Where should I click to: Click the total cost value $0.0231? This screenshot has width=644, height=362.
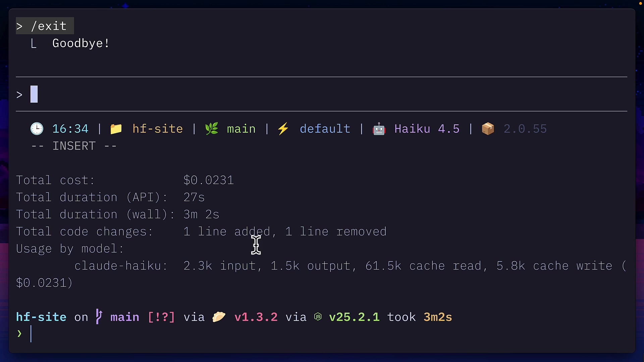coord(209,180)
